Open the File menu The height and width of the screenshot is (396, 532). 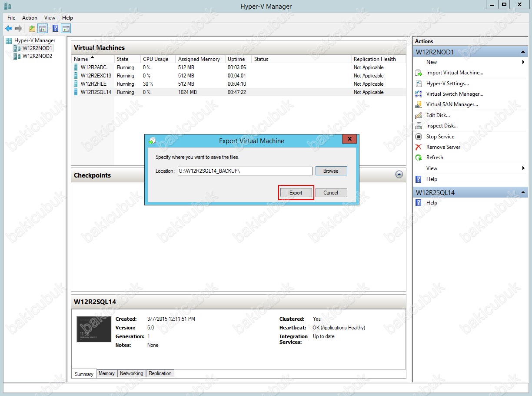pyautogui.click(x=11, y=18)
